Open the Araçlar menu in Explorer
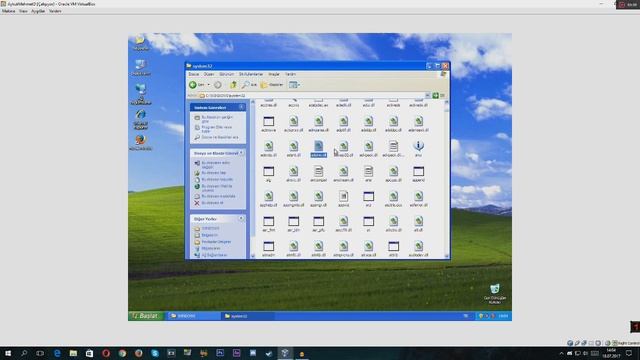 pyautogui.click(x=273, y=74)
